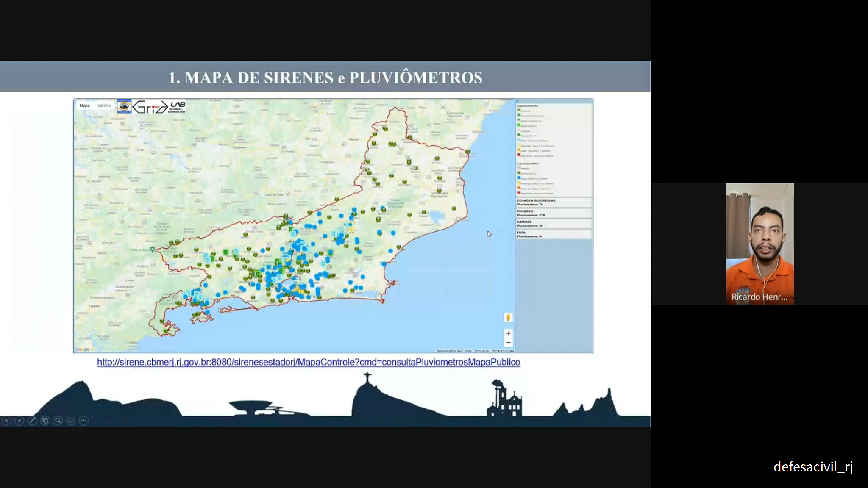Select the CEMADEN pluviometers panel
The image size is (868, 488).
tap(554, 213)
